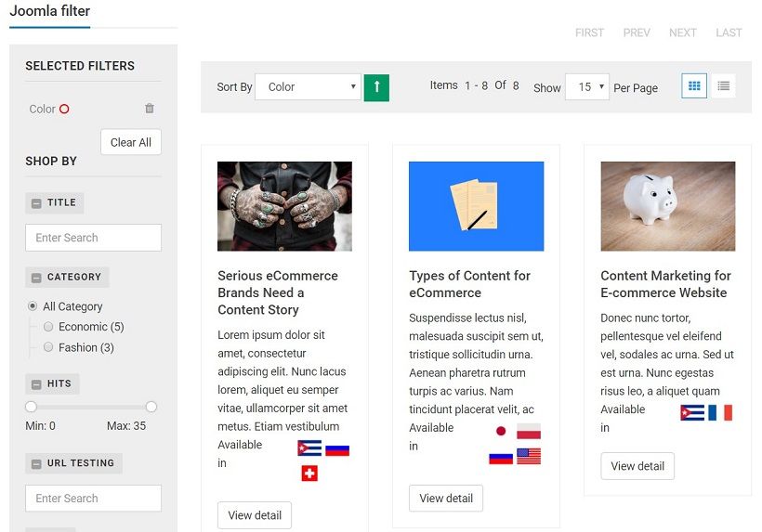Click Switzerland flag in Serious eCommerce card
This screenshot has height=532, width=762.
pyautogui.click(x=309, y=474)
